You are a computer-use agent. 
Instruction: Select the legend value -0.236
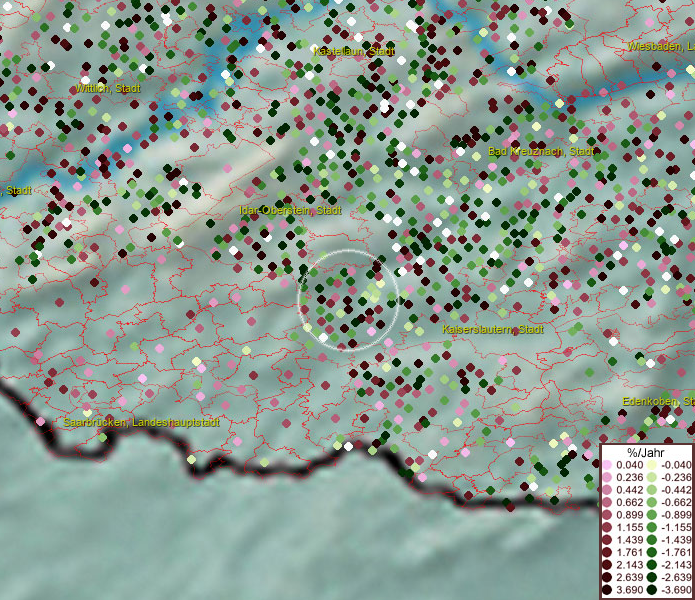pyautogui.click(x=676, y=477)
